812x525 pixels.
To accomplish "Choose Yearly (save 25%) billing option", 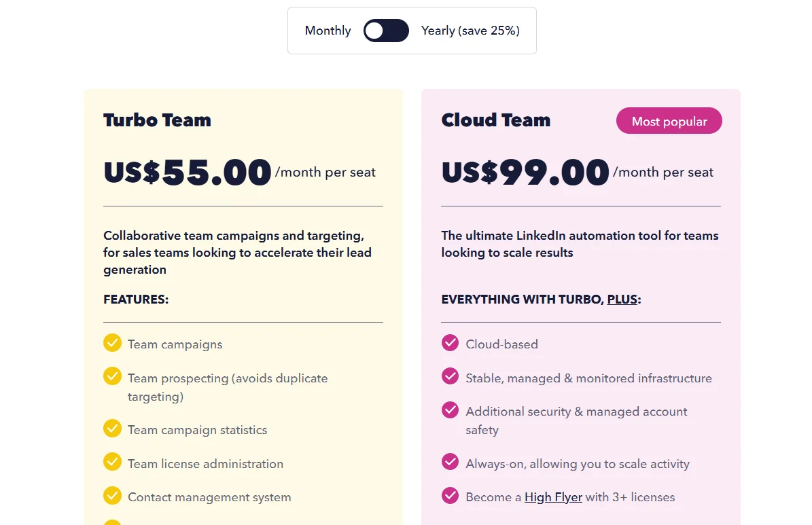I will click(x=470, y=31).
